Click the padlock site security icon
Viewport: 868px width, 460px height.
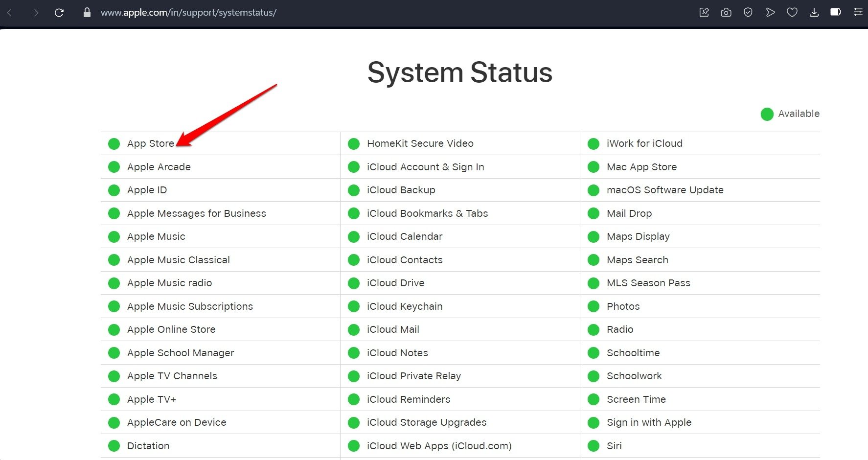pos(87,13)
